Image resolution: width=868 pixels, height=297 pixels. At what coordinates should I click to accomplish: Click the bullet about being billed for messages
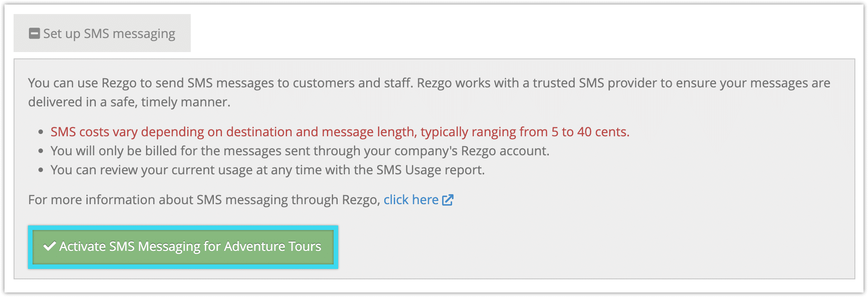coord(300,151)
